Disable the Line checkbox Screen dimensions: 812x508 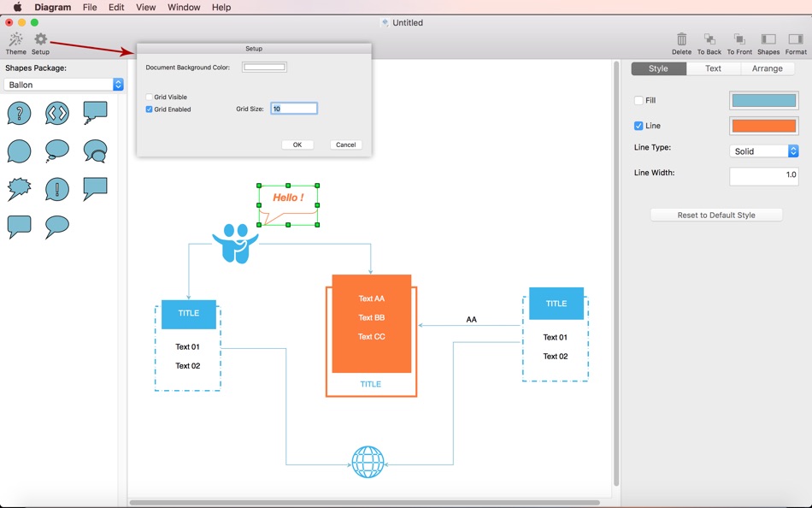(x=638, y=126)
